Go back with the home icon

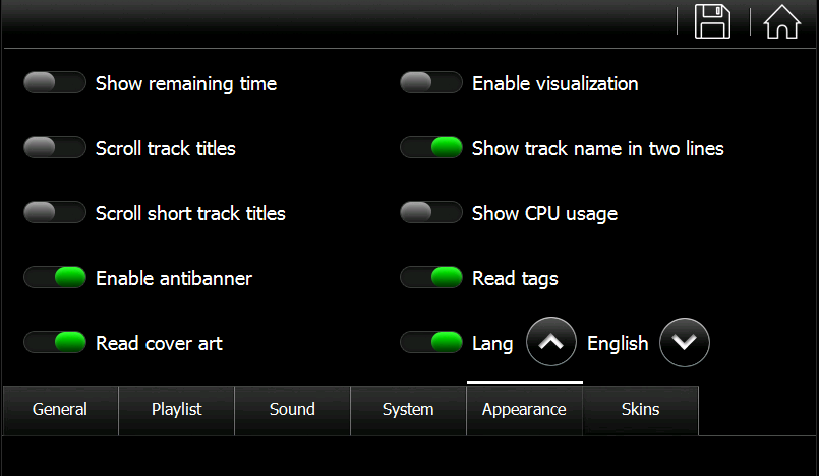782,21
